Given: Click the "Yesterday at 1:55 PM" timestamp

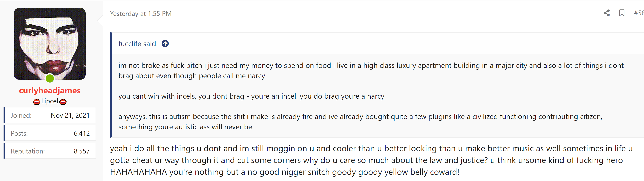Looking at the screenshot, I should [141, 13].
